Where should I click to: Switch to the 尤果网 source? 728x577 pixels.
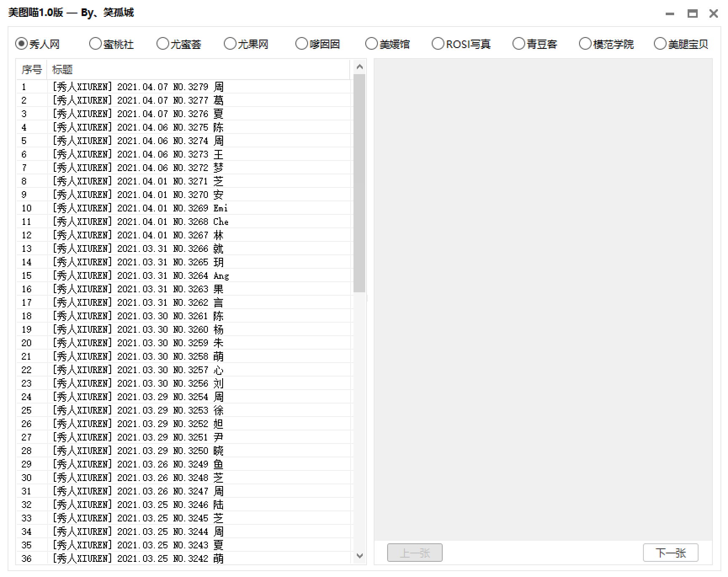coord(246,44)
